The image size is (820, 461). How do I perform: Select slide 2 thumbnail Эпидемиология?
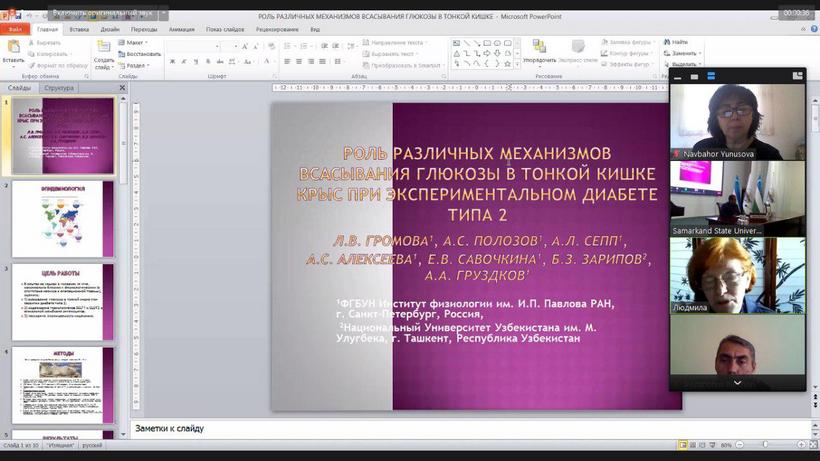[64, 217]
